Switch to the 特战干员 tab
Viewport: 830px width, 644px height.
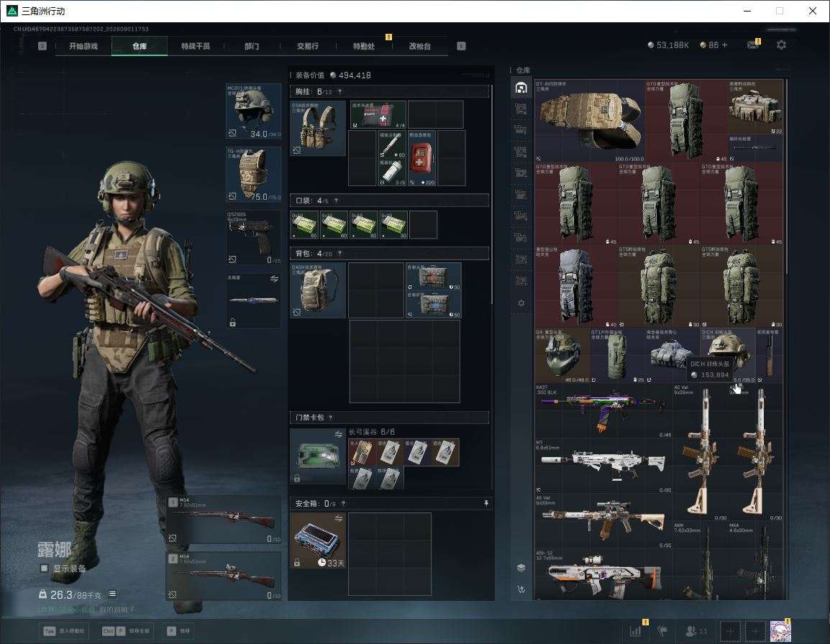point(196,46)
